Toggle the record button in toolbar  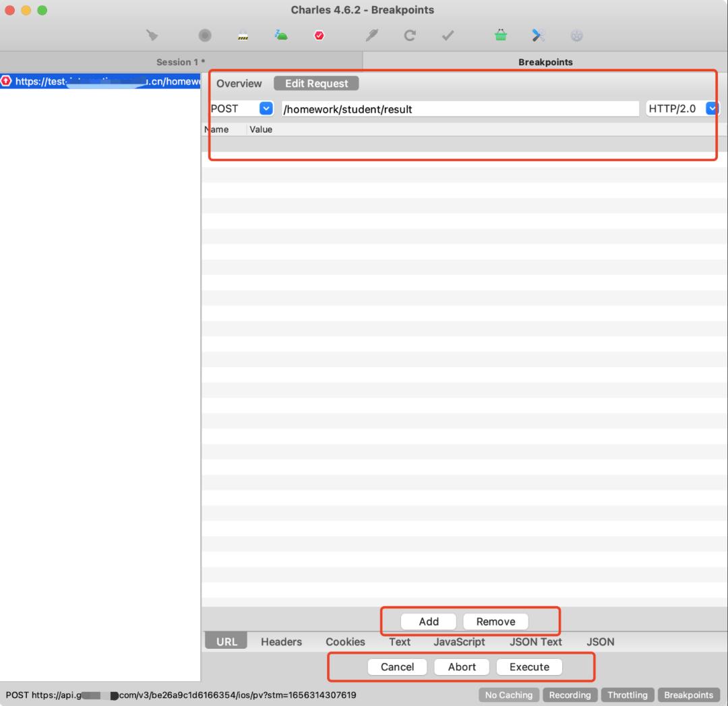(205, 35)
